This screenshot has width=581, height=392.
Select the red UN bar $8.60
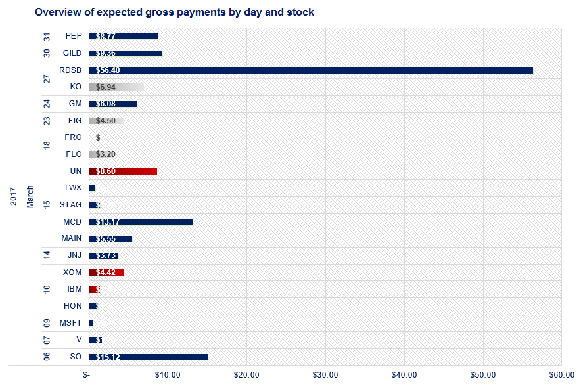123,171
